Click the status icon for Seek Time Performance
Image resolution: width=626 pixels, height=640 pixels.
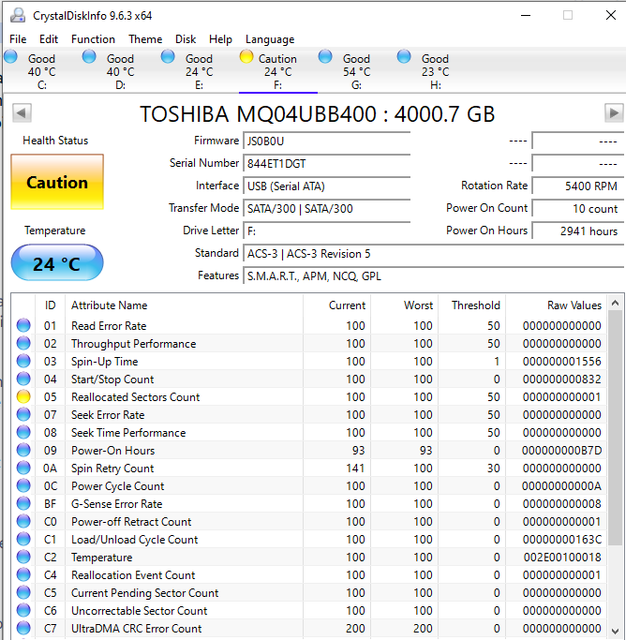23,432
